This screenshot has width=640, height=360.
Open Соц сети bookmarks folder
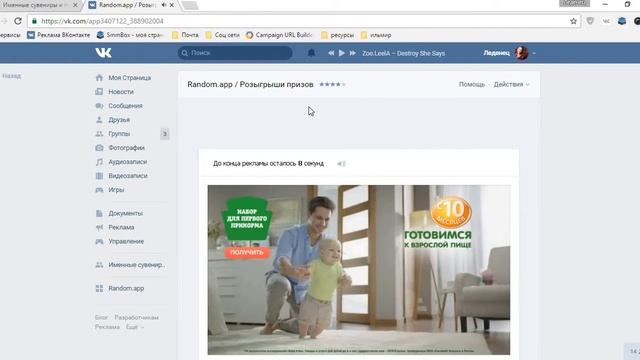point(222,35)
